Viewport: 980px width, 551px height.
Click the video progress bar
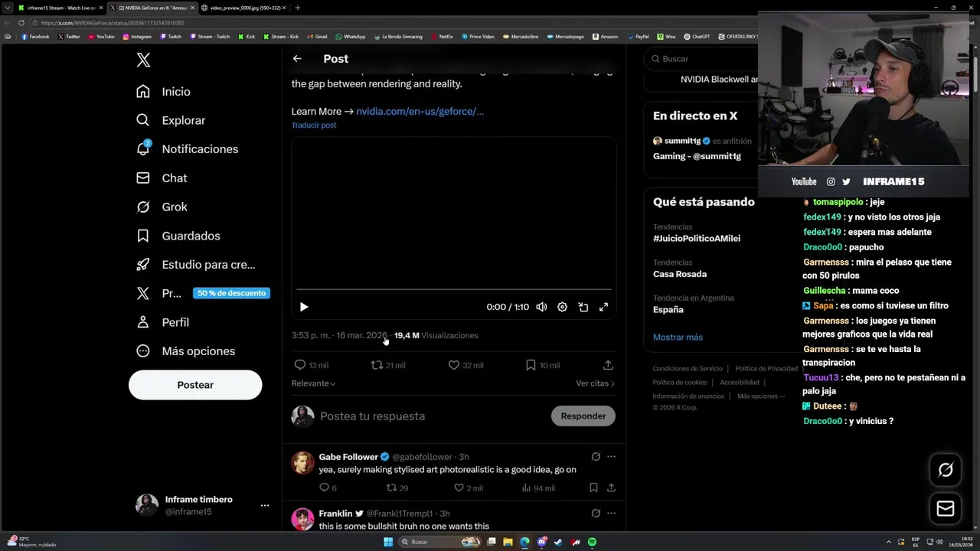(453, 289)
